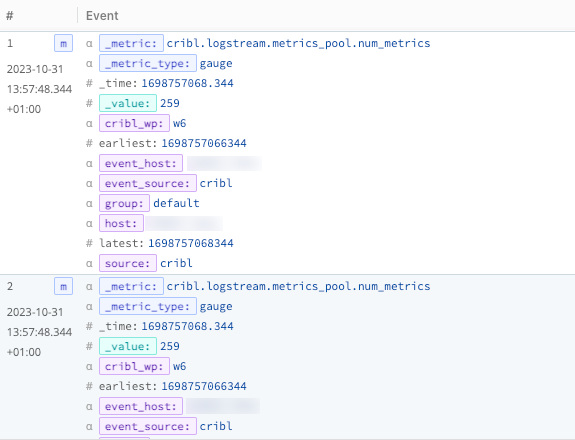The image size is (575, 440).
Task: Click the _time value in event 2
Action: (x=187, y=326)
